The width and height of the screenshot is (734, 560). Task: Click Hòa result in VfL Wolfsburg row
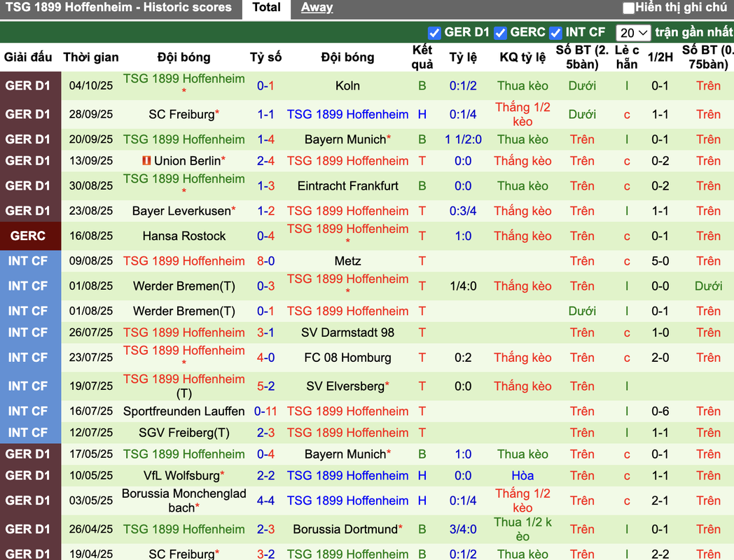click(522, 476)
